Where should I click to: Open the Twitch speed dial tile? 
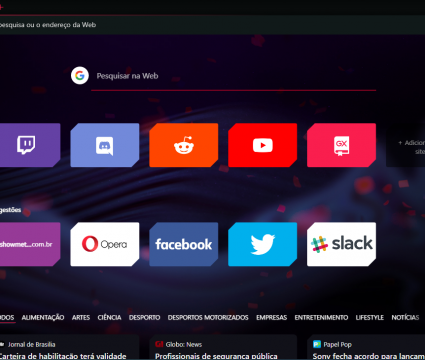pyautogui.click(x=29, y=145)
